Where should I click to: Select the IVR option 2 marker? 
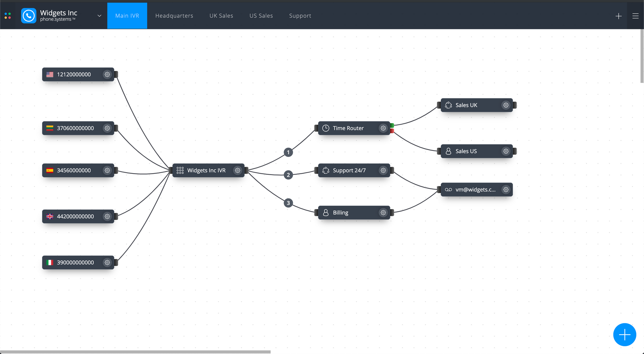click(x=288, y=175)
